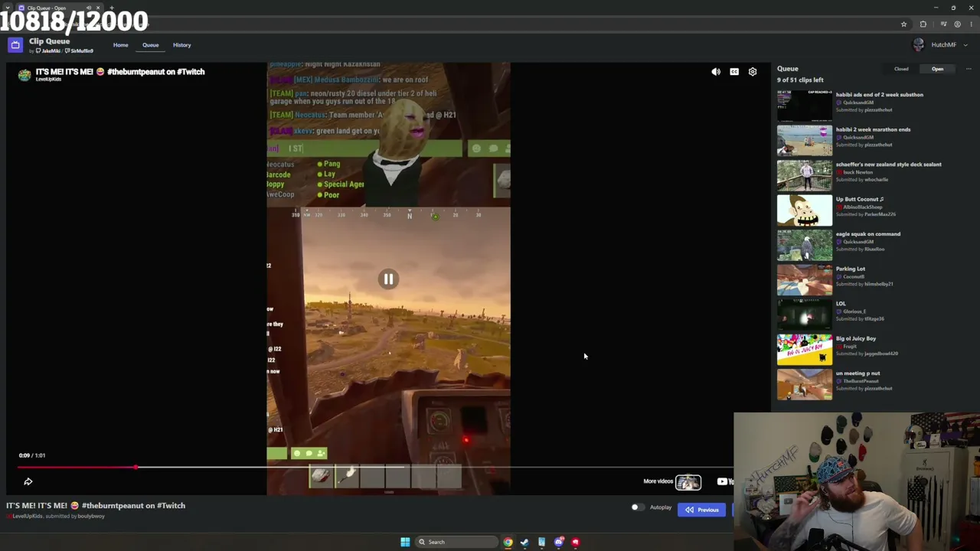Set the queue to Closed

click(901, 69)
